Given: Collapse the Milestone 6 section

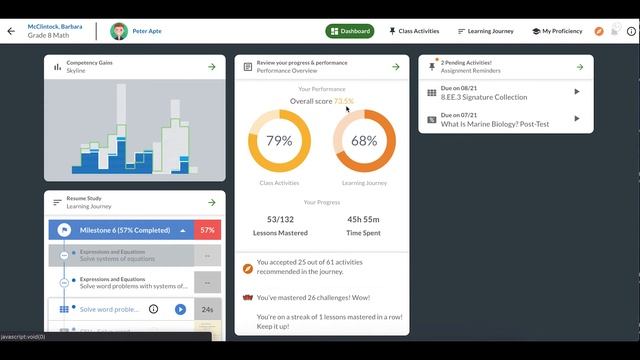Looking at the screenshot, I should (183, 231).
